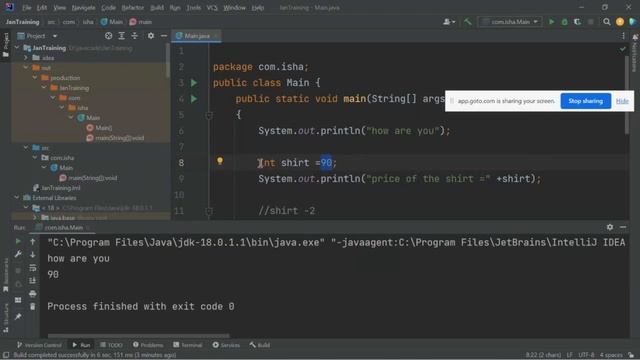640x360 pixels.
Task: Click Stop sharing button
Action: point(585,101)
